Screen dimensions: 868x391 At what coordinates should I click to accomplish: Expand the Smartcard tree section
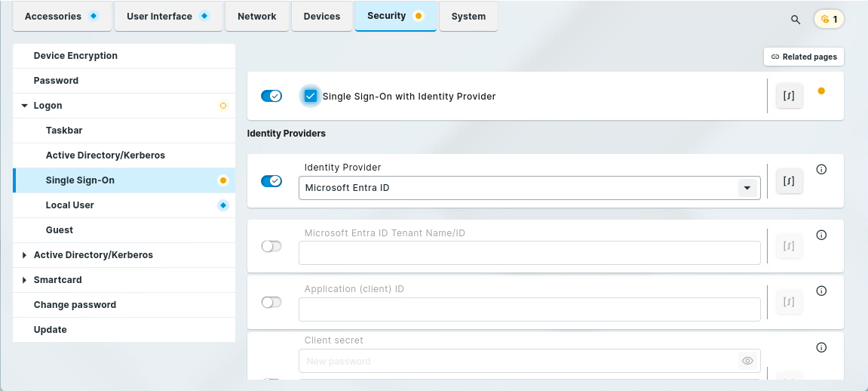[x=25, y=280]
